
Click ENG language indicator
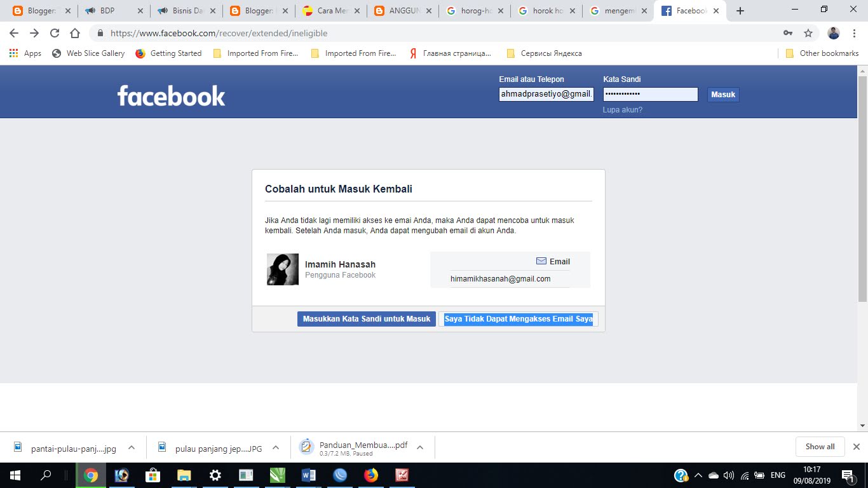click(x=778, y=475)
